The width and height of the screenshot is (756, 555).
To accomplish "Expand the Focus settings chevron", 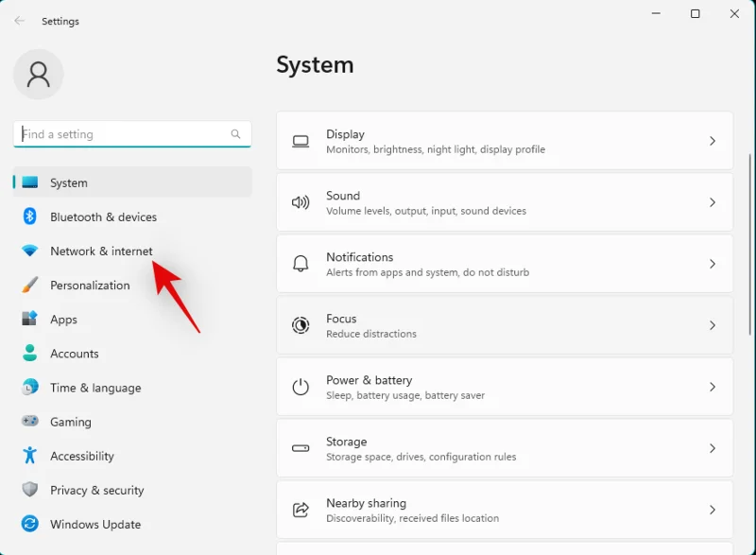I will click(x=713, y=325).
